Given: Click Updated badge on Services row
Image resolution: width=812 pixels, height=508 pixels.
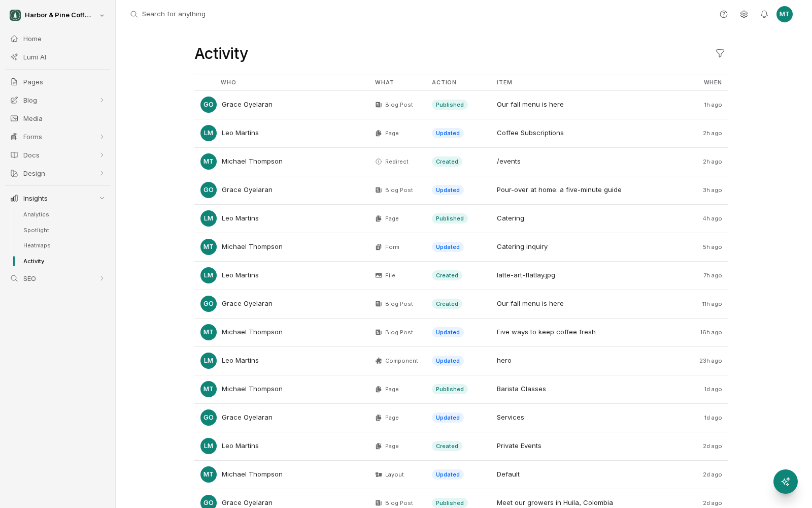Looking at the screenshot, I should pyautogui.click(x=448, y=418).
